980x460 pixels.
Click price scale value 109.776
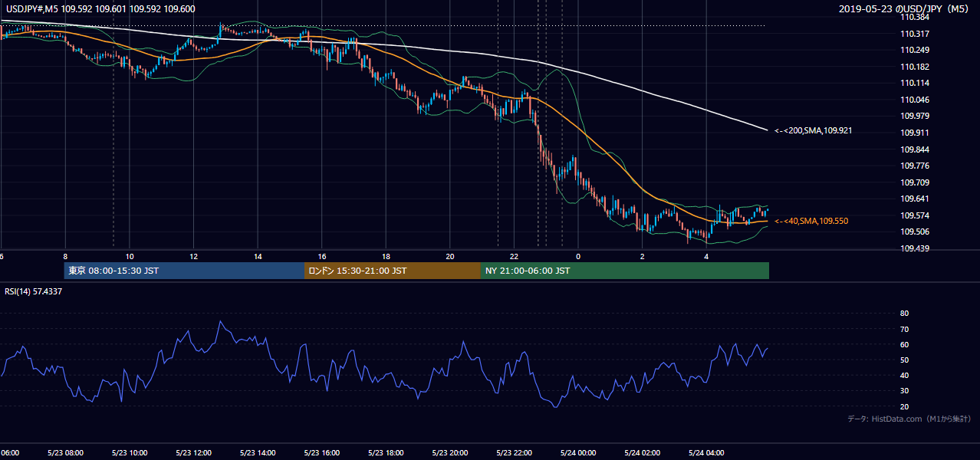(x=915, y=166)
